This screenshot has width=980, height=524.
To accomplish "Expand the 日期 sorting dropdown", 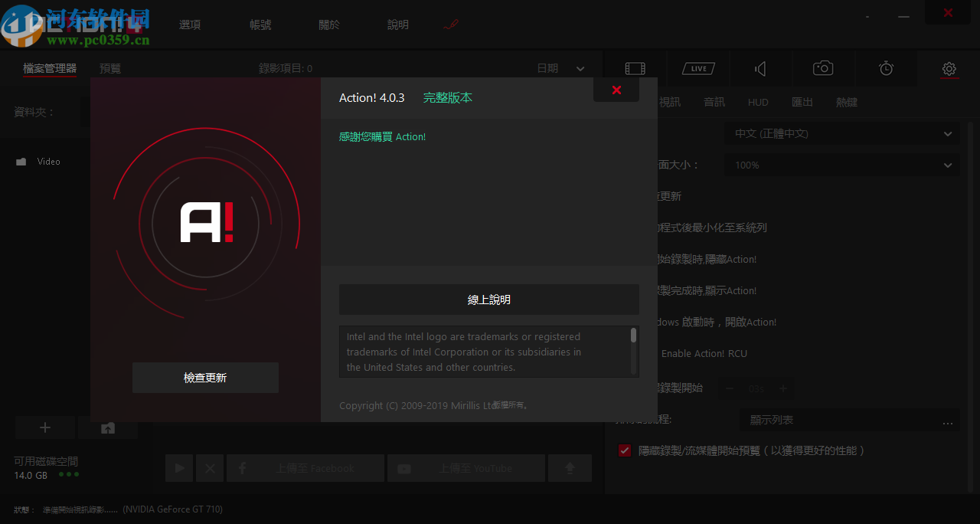I will pos(561,67).
